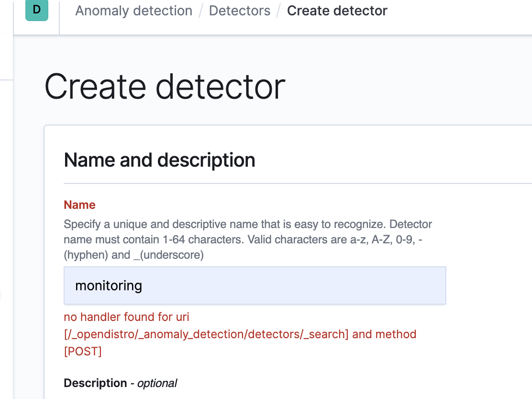
Task: Focus the detector name input showing monitoring
Action: point(255,285)
